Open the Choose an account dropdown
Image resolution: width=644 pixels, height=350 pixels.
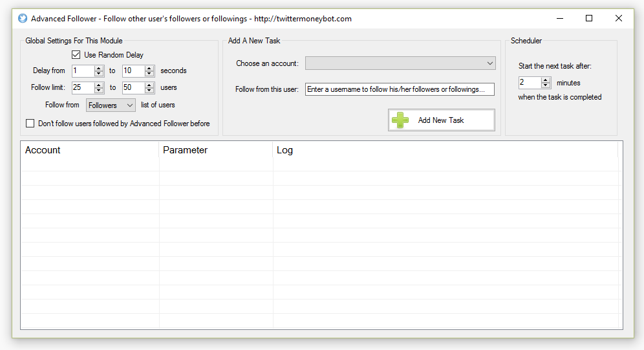400,63
